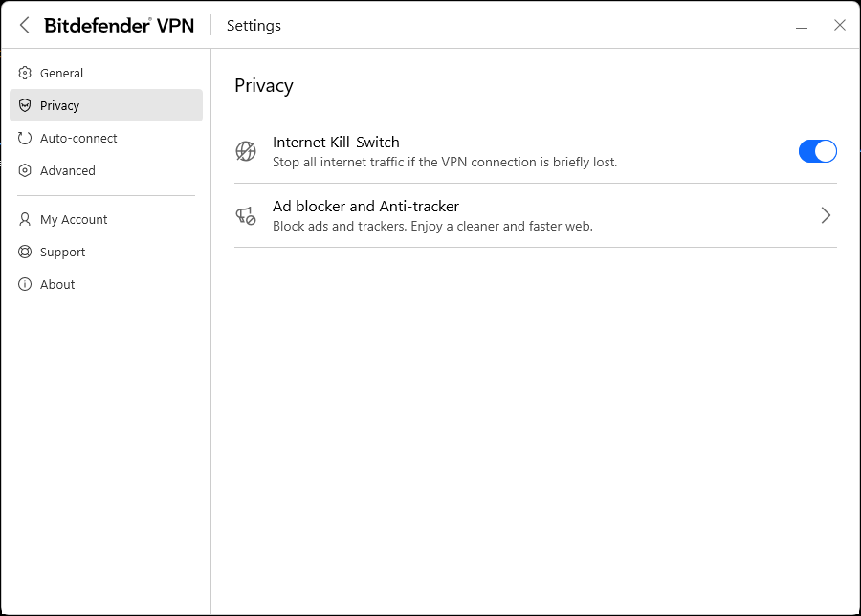Click the back arrow beside Bitdefender VPN
This screenshot has width=861, height=616.
(x=25, y=26)
